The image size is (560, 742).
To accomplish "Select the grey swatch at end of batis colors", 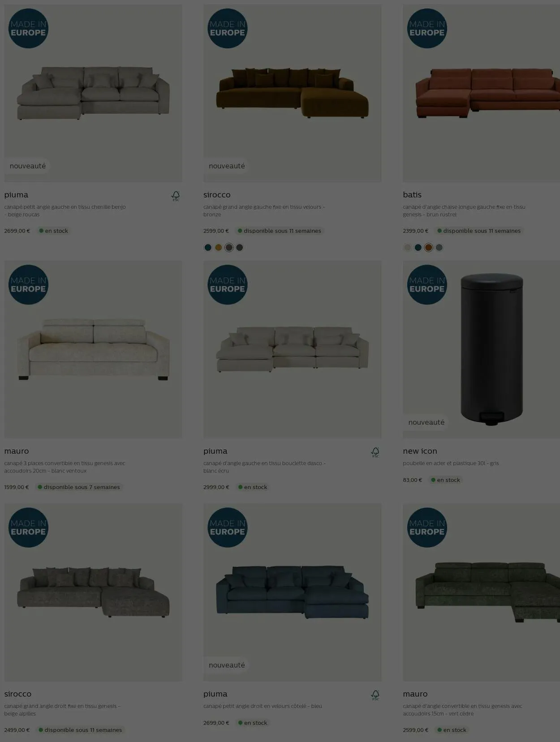I will (x=439, y=248).
